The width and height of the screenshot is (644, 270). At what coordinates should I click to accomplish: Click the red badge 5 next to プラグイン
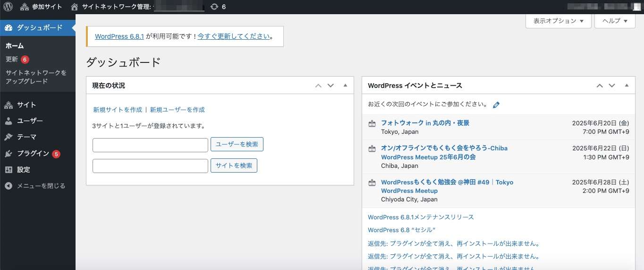click(56, 154)
